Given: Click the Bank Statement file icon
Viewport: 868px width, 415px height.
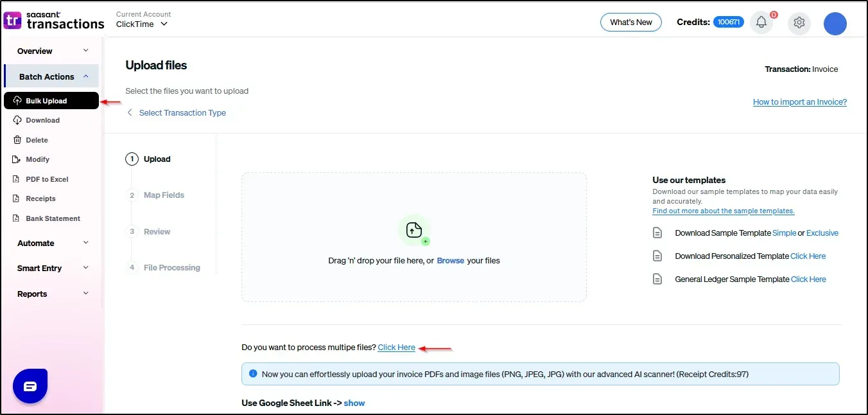Looking at the screenshot, I should 17,218.
